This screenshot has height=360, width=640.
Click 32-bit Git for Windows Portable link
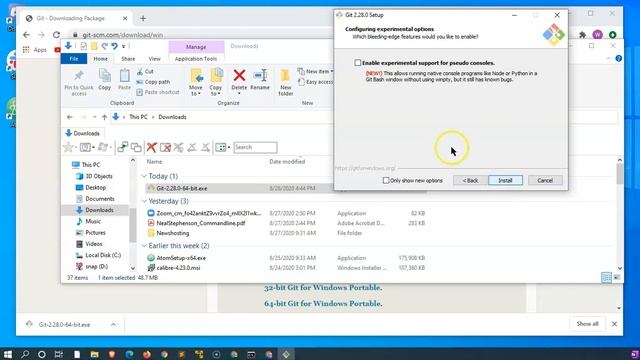tap(323, 288)
